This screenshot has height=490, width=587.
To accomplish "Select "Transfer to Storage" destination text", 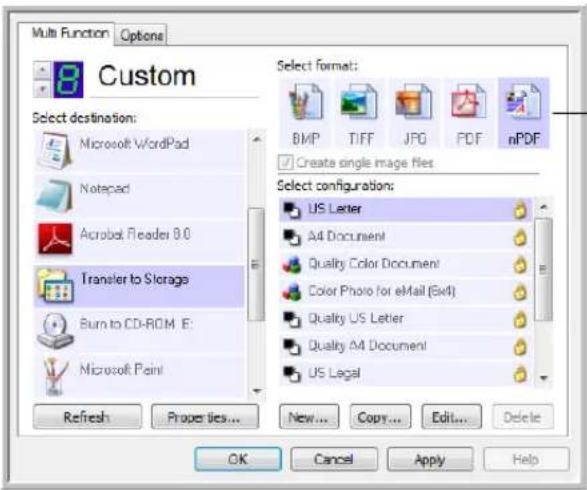I will [x=135, y=279].
